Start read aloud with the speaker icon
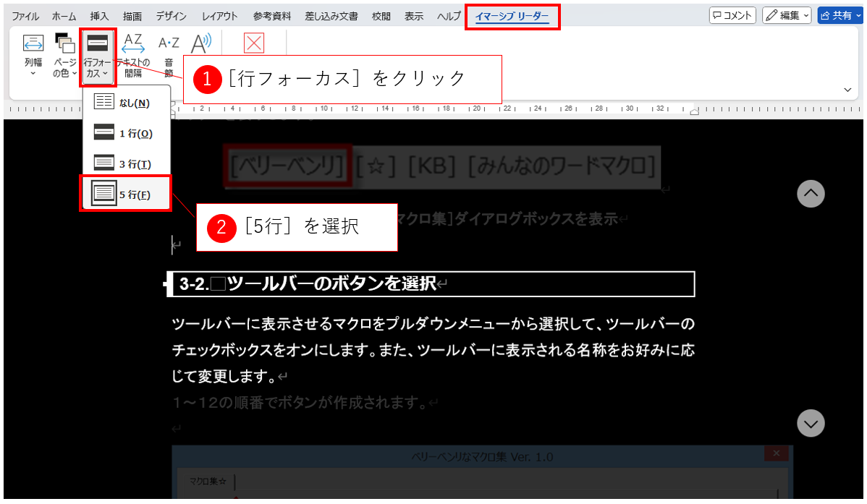 coord(200,45)
